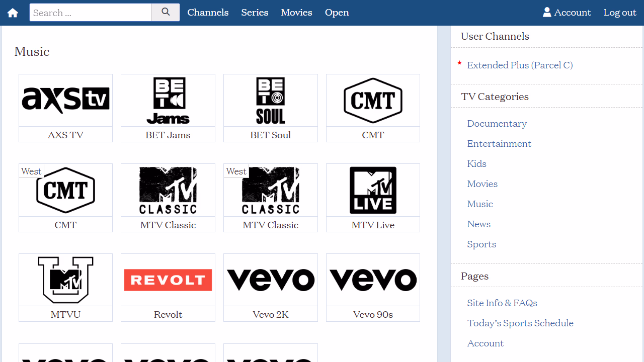Go to the Series menu item
The image size is (644, 362).
point(255,13)
